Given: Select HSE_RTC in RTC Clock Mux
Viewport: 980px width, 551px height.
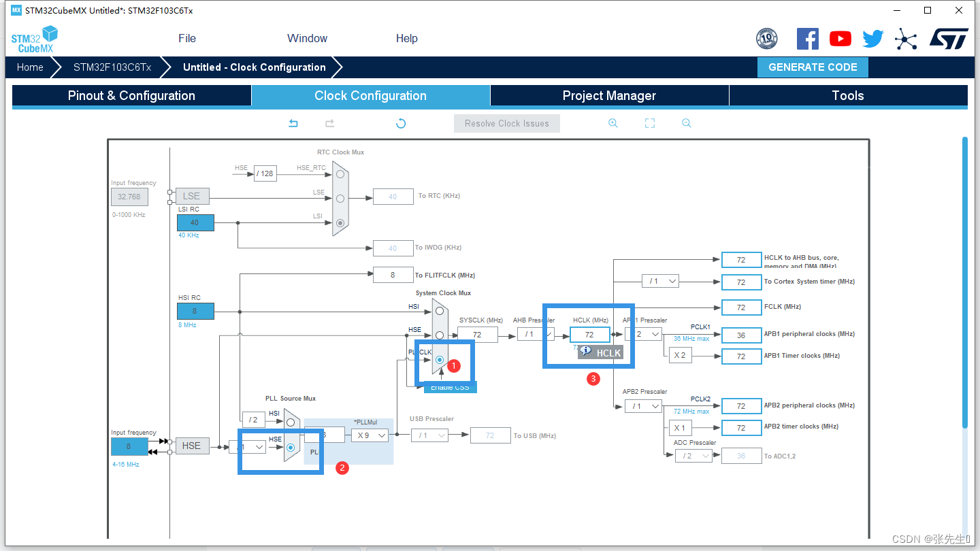Looking at the screenshot, I should click(x=340, y=173).
